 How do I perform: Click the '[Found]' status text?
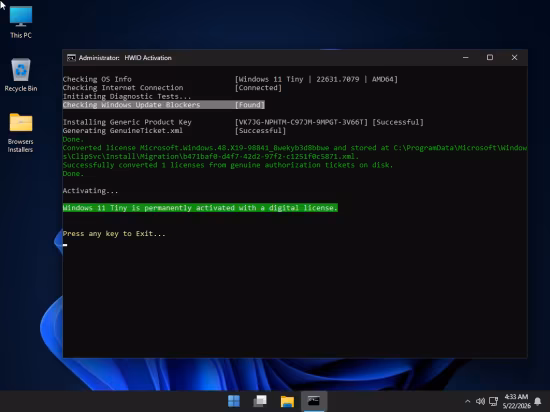[250, 105]
